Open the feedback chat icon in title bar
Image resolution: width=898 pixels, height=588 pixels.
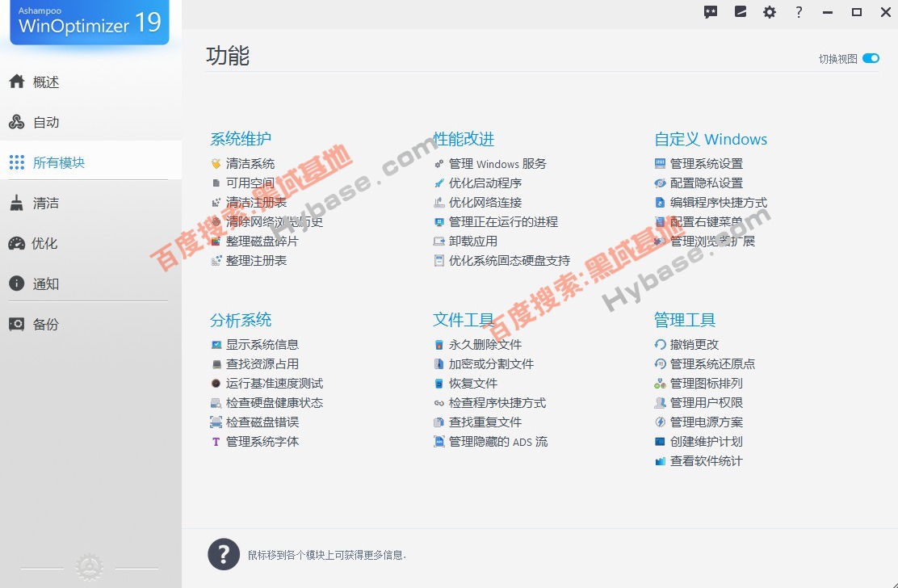(710, 12)
